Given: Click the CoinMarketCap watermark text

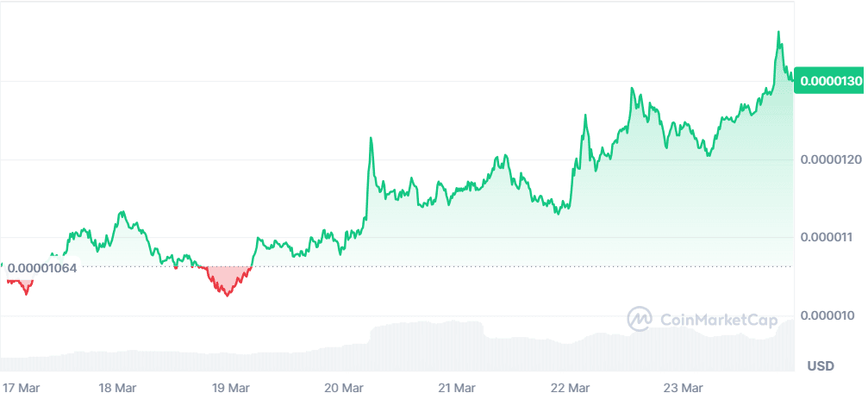Looking at the screenshot, I should (x=717, y=320).
